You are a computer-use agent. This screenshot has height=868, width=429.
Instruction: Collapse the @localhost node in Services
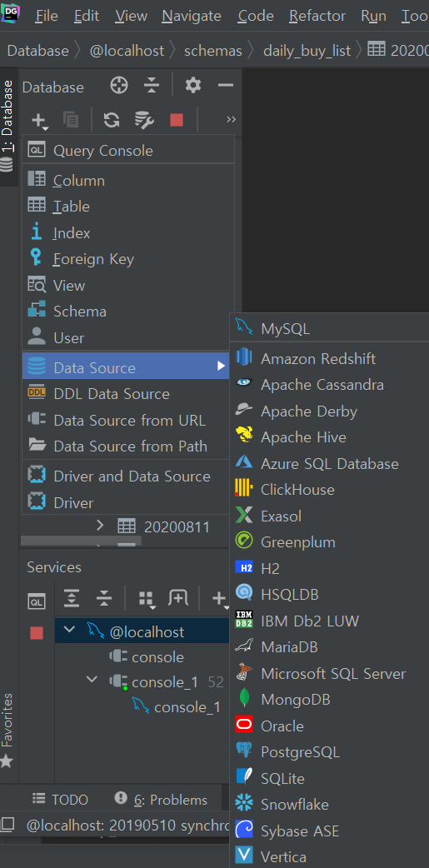coord(70,630)
